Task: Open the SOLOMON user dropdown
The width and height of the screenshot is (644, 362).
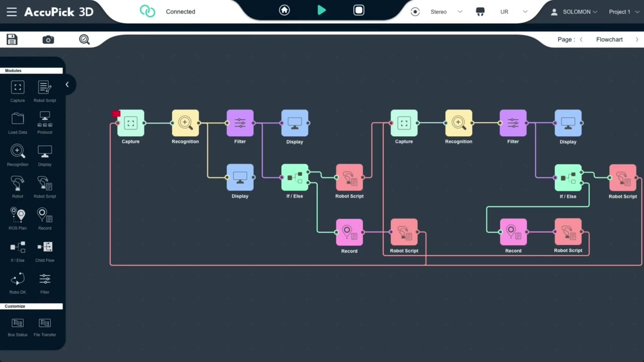Action: [x=574, y=12]
